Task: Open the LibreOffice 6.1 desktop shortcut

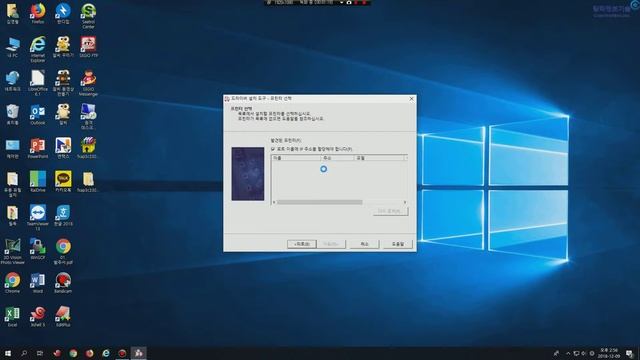Action: [x=38, y=83]
